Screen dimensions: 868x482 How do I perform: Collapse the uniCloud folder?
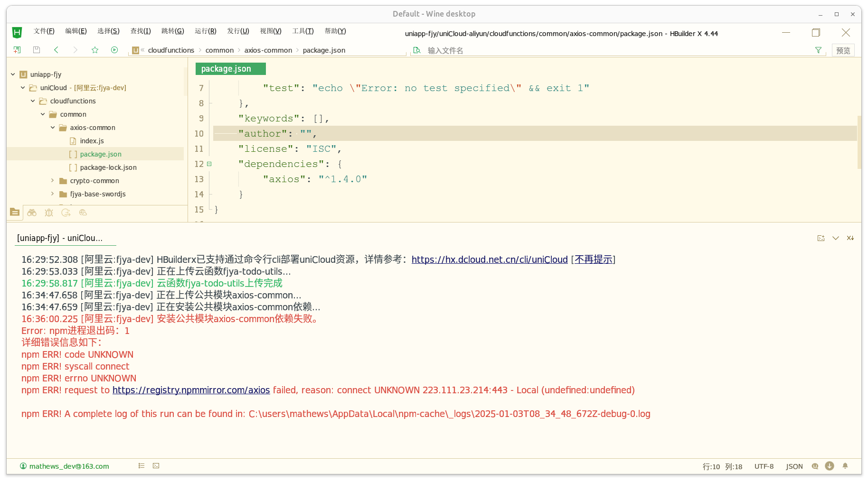click(x=23, y=88)
